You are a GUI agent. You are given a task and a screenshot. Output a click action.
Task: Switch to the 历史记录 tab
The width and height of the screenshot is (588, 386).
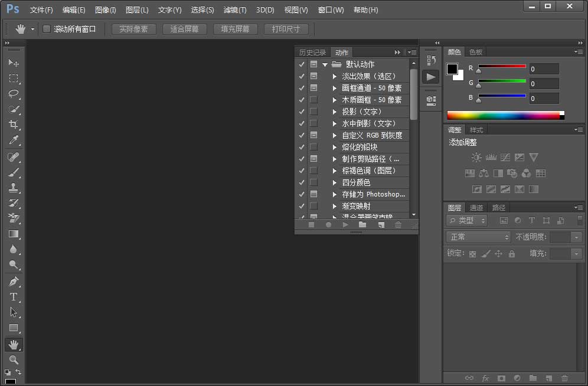pos(312,53)
